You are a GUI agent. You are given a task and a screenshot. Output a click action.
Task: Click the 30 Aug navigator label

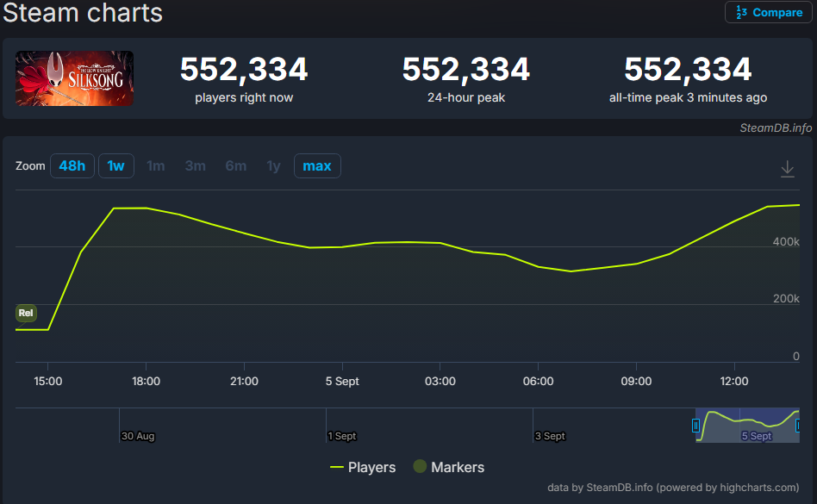click(x=138, y=436)
